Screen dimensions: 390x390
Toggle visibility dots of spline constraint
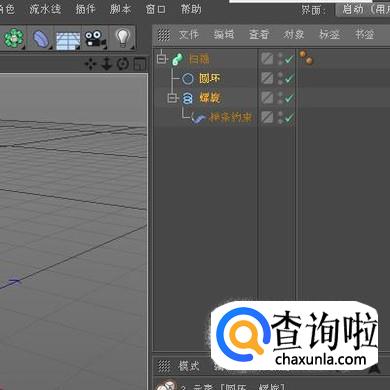[x=280, y=117]
